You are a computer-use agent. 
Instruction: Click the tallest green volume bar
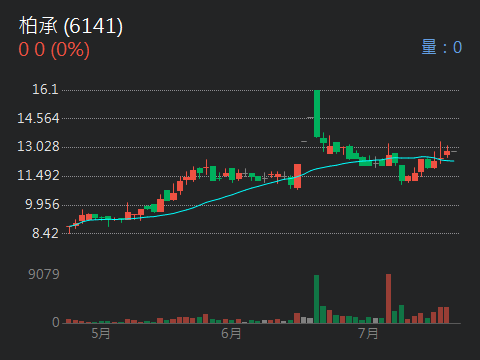coord(316,299)
